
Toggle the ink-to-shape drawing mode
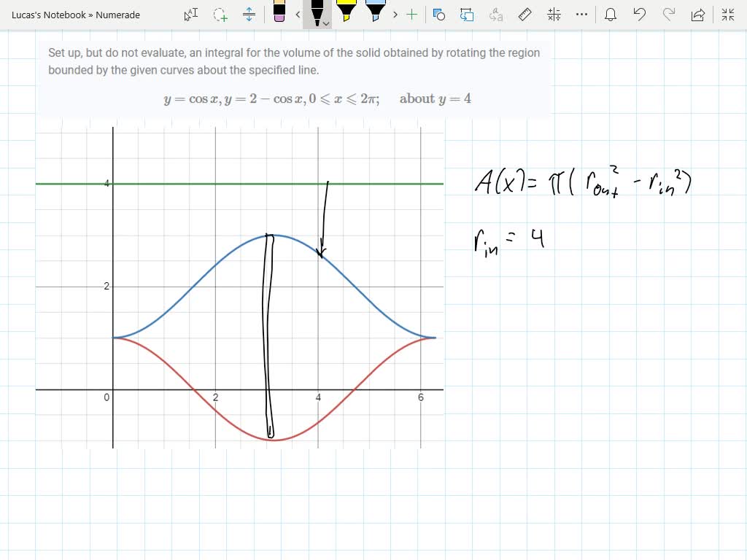click(x=467, y=14)
